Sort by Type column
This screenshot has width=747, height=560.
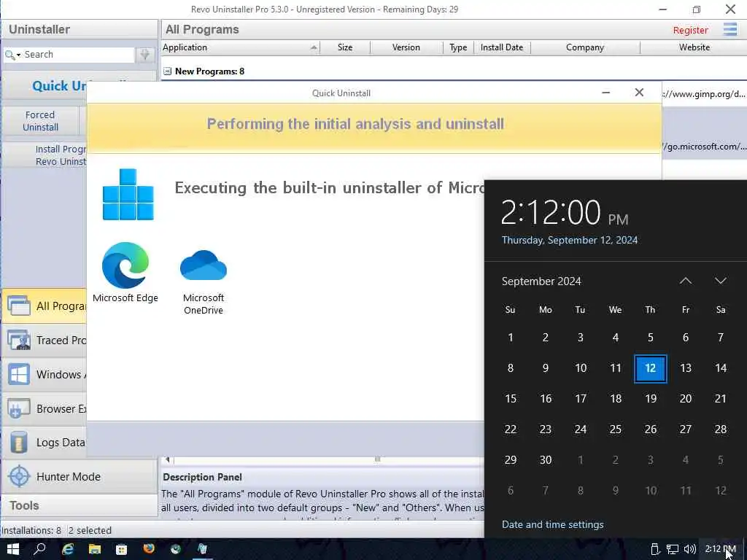coord(458,47)
